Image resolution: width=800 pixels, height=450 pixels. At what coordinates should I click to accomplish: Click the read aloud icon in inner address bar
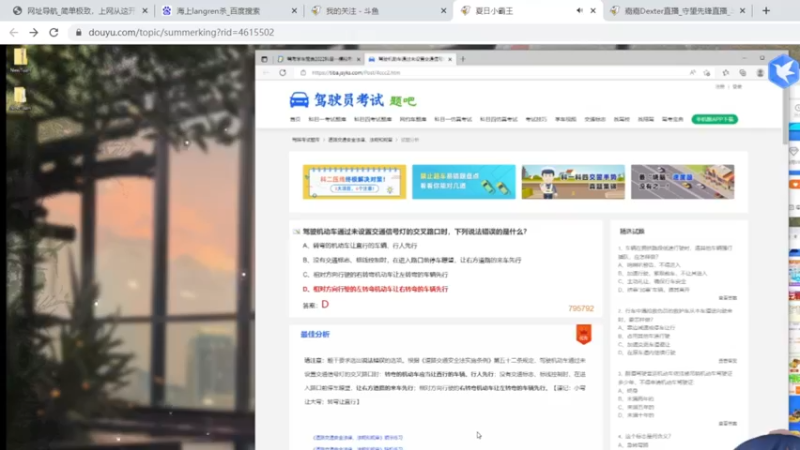pyautogui.click(x=692, y=73)
